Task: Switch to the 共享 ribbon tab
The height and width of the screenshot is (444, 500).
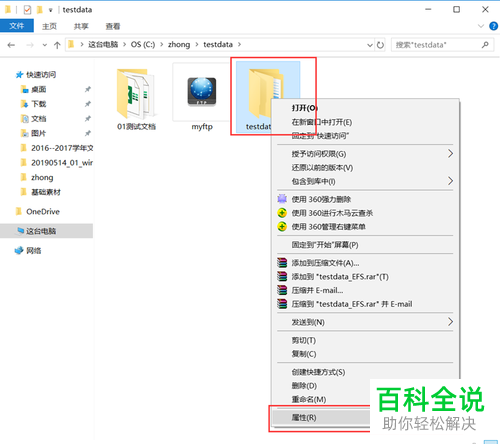Action: tap(81, 26)
